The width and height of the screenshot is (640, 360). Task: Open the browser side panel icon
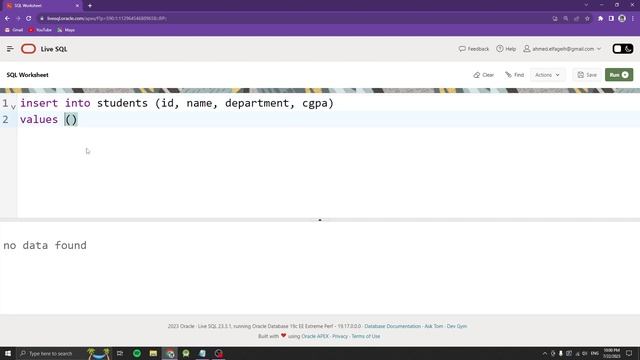[611, 18]
